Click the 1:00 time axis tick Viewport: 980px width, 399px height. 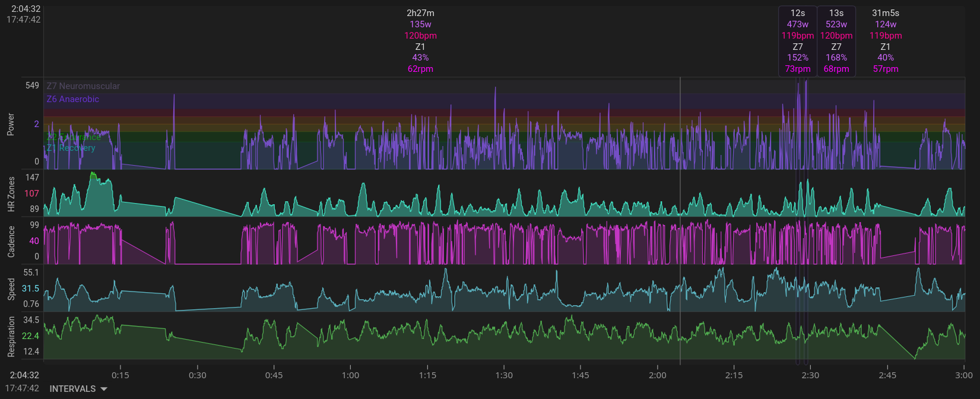tap(351, 375)
